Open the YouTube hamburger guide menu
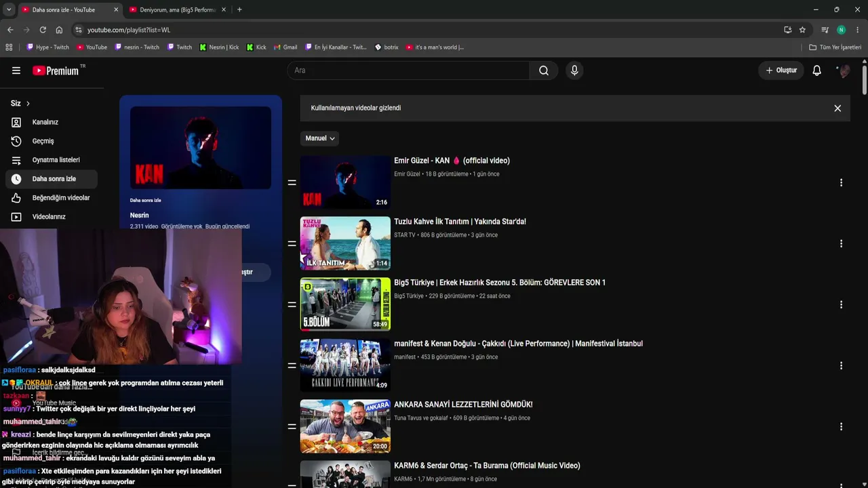Screen dimensions: 868x488 (x=16, y=70)
